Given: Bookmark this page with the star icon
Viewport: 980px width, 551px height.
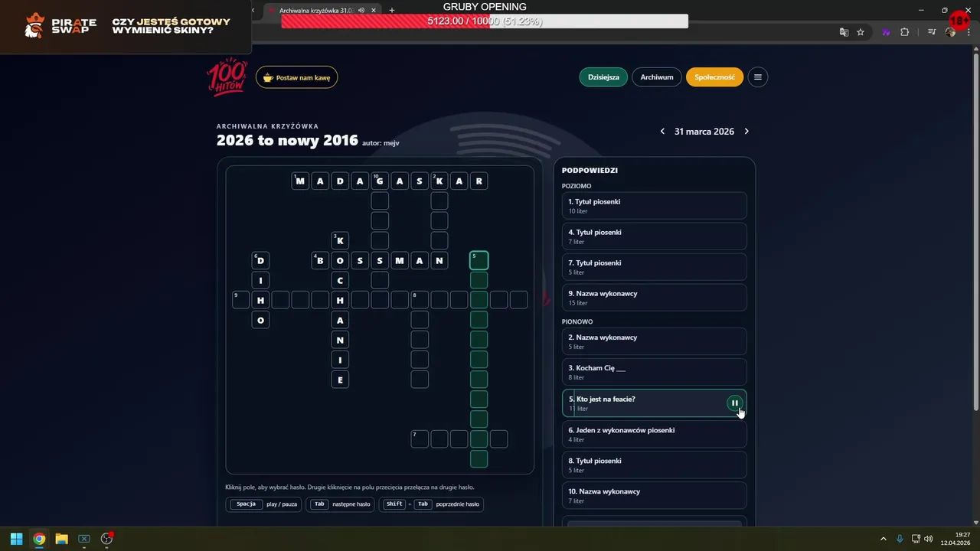Looking at the screenshot, I should tap(861, 32).
